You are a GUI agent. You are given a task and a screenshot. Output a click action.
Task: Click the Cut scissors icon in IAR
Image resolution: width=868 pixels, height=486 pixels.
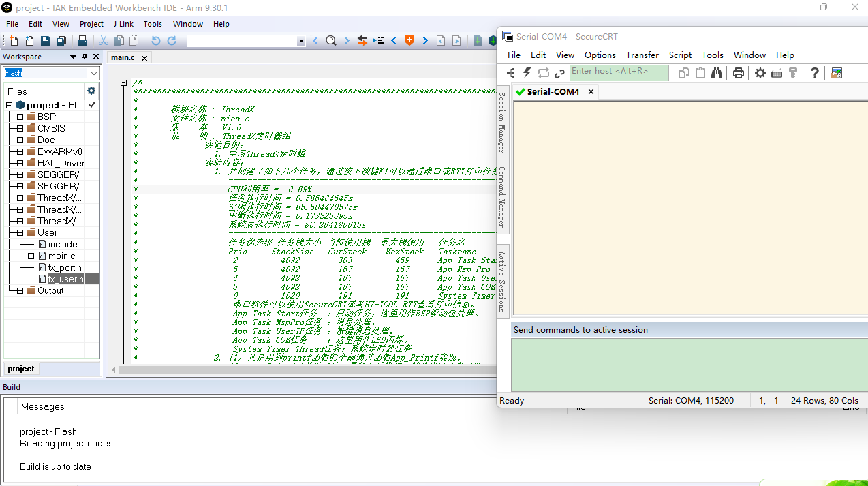(104, 41)
